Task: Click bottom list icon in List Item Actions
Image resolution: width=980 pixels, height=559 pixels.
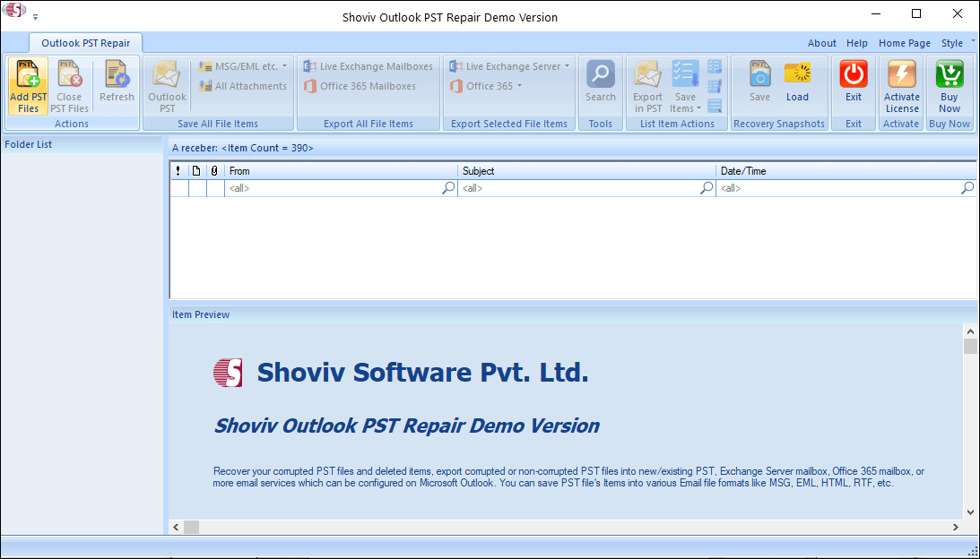Action: [715, 107]
